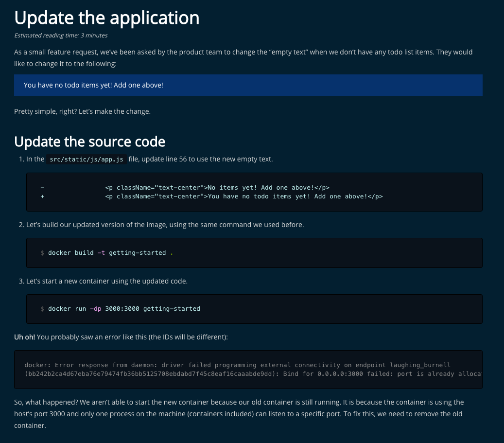Click the trailing dot in docker build command
Viewport: 504px width, 443px height.
tap(172, 253)
